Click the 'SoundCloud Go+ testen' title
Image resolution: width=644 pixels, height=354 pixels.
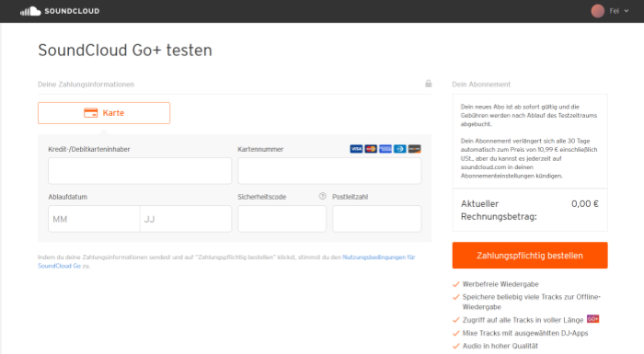click(x=125, y=50)
